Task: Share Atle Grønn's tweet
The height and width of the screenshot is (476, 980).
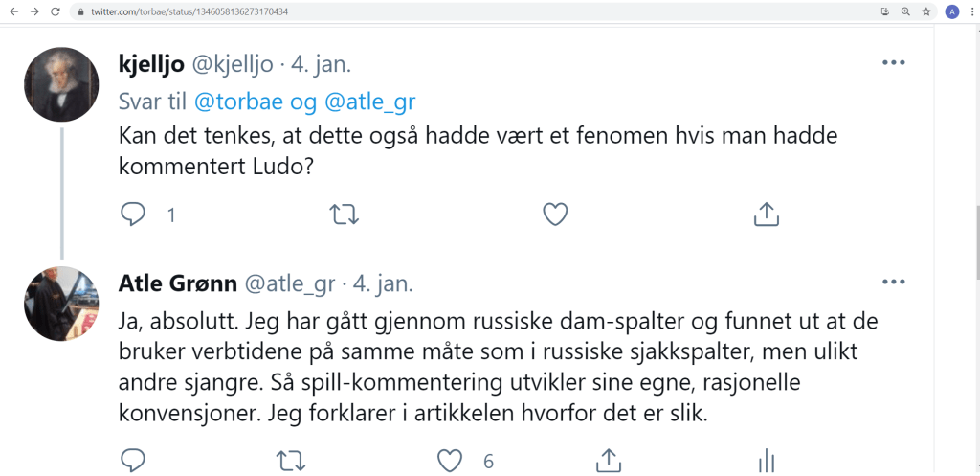Action: click(x=608, y=461)
